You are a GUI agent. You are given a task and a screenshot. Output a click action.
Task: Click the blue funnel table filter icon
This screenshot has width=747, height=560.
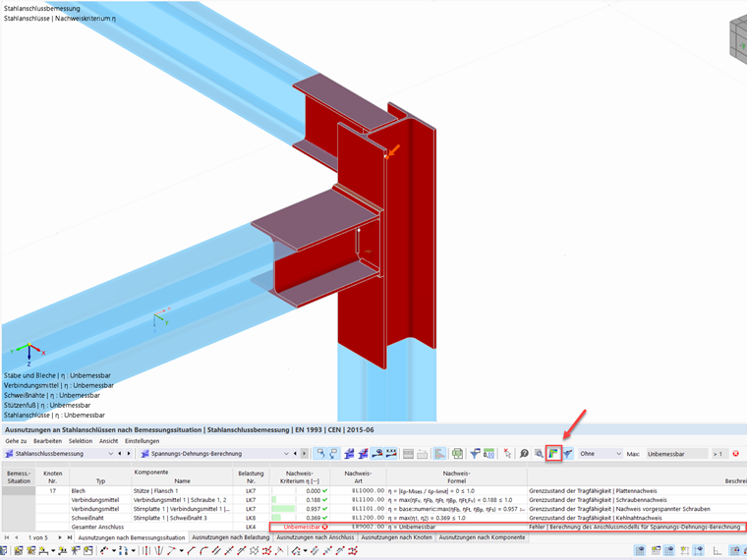(475, 453)
